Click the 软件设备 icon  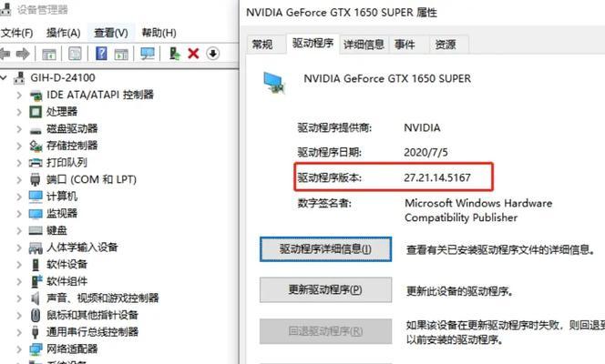tap(36, 265)
